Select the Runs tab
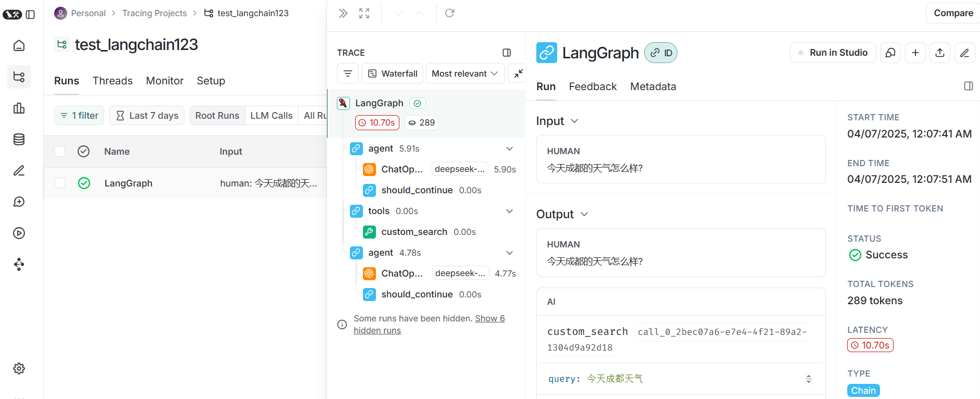Screen dimensions: 980x399 pos(67,81)
